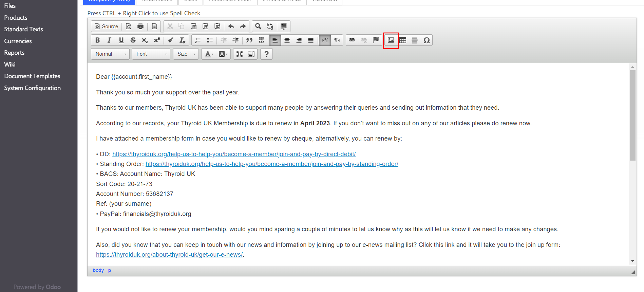The height and width of the screenshot is (292, 644).
Task: Open the About CKEditor question mark
Action: click(x=266, y=54)
